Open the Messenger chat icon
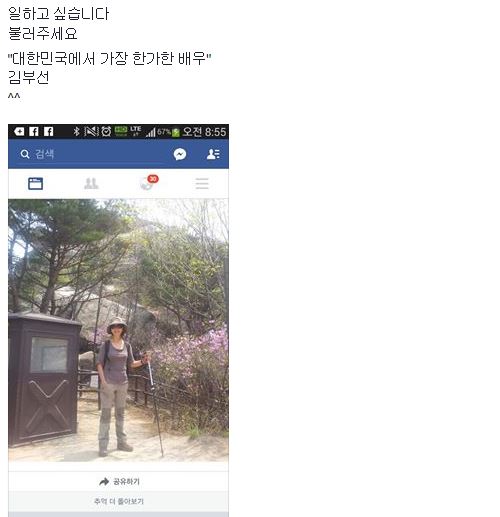Screen dimensions: 500x517 pyautogui.click(x=180, y=154)
